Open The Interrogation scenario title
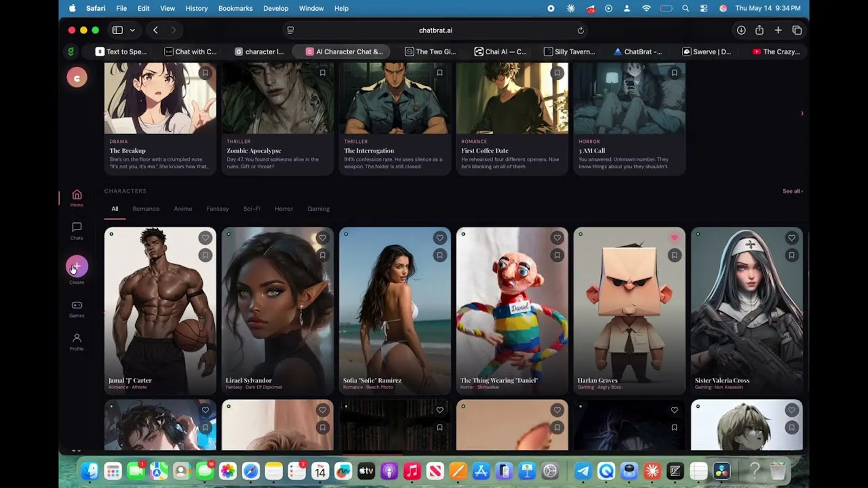The width and height of the screenshot is (868, 488). [x=369, y=151]
